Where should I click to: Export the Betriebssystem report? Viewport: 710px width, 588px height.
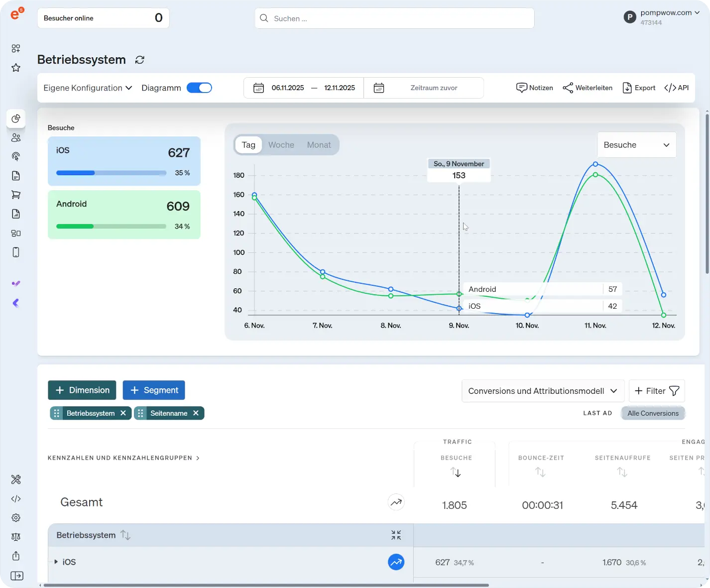click(639, 88)
